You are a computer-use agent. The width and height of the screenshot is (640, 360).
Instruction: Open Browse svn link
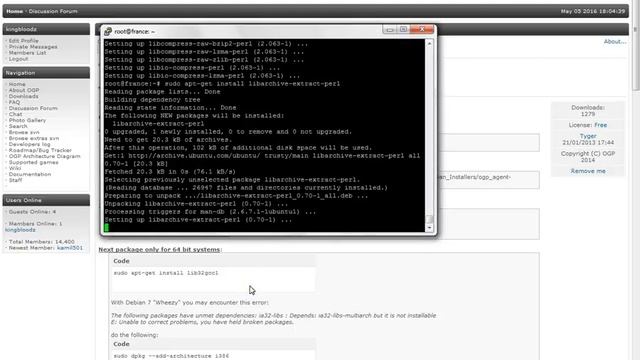(24, 132)
